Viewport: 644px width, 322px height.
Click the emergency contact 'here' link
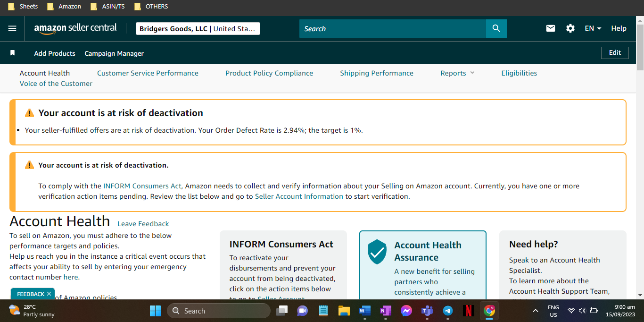[x=71, y=277]
